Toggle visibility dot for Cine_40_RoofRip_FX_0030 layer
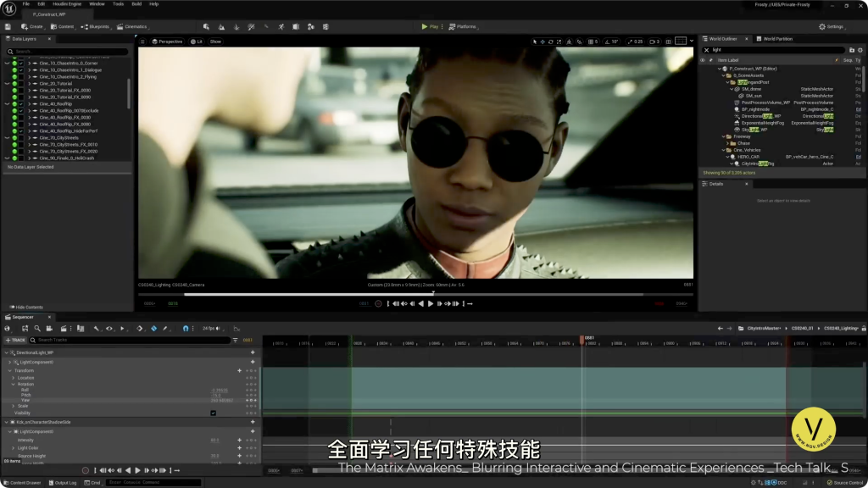The width and height of the screenshot is (868, 488). 14,117
